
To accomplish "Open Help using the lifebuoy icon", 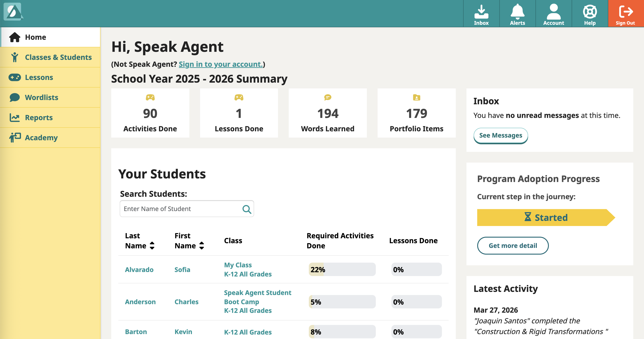I will 590,13.
